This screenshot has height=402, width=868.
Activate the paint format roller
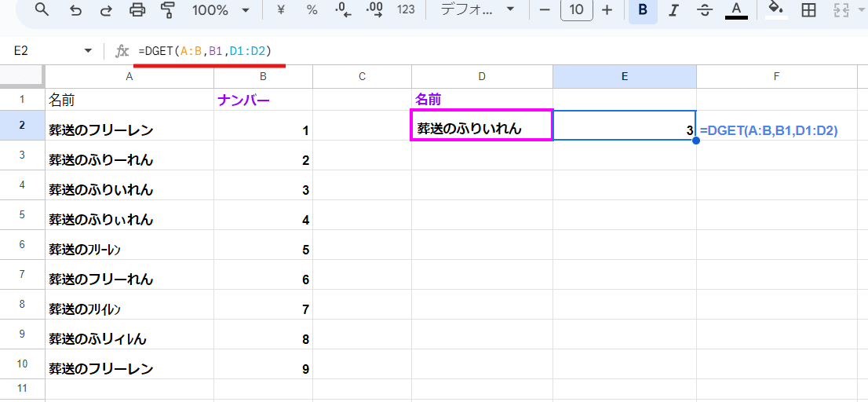pyautogui.click(x=167, y=9)
